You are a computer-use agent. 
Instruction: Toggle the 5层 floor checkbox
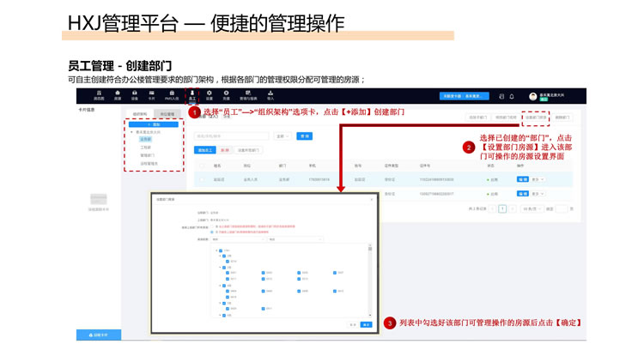click(x=224, y=303)
